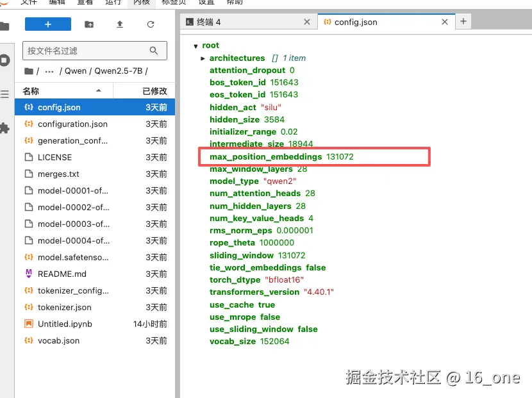Close the 终端 4 tab
Screen dimensions: 532x398
307,22
